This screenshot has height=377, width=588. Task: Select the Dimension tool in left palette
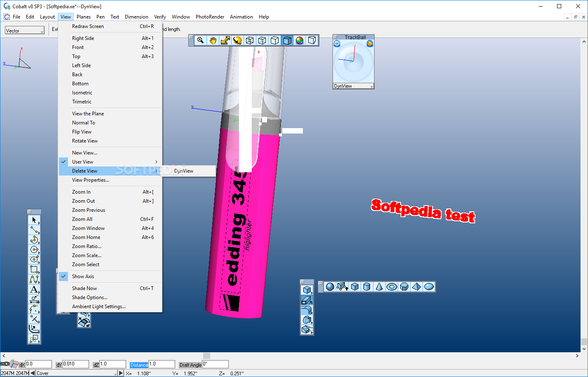coord(34,299)
